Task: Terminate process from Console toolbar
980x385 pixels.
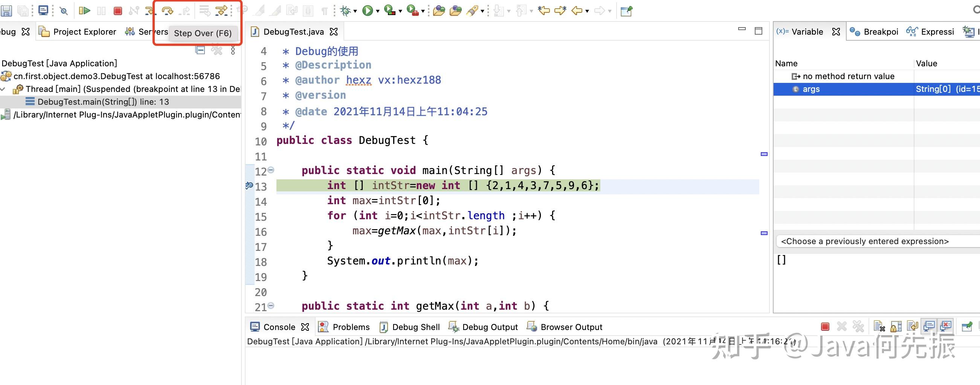Action: tap(825, 326)
